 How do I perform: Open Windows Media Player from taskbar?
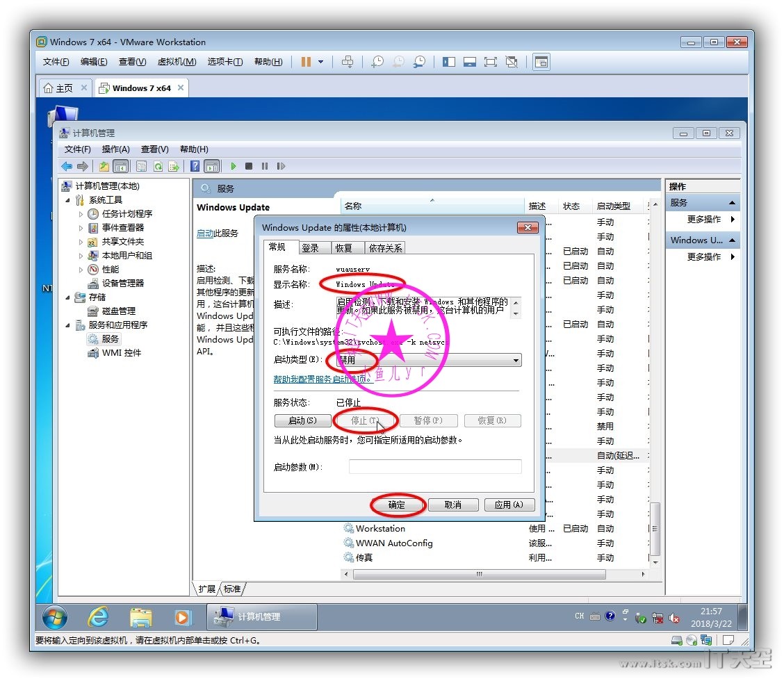(182, 616)
